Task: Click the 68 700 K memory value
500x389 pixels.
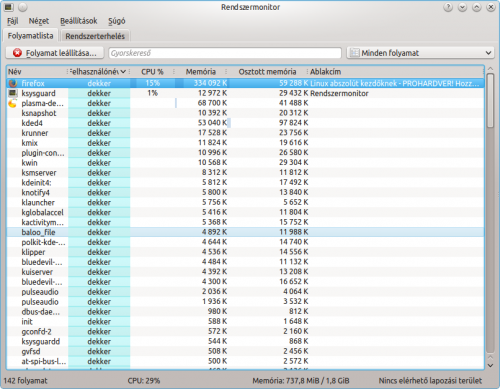Action: pyautogui.click(x=212, y=103)
